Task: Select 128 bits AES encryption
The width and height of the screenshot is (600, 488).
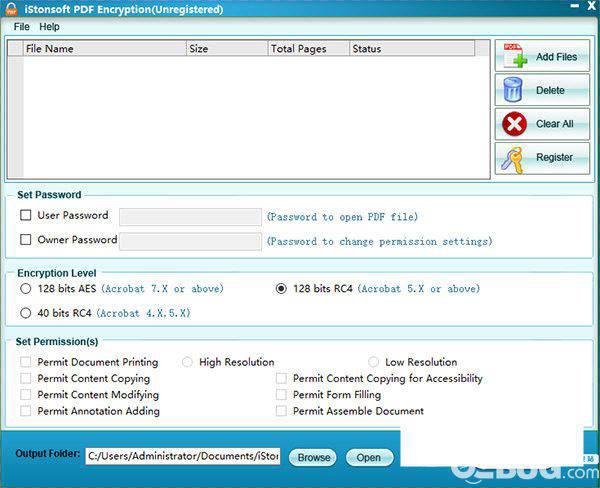Action: click(26, 289)
